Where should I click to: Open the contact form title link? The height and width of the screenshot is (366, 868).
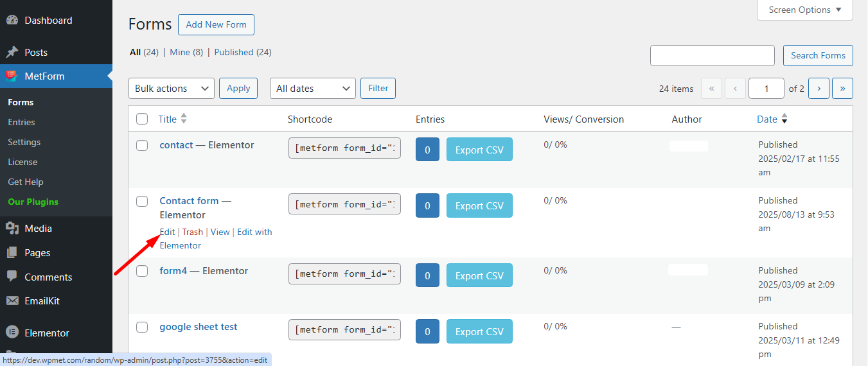pos(176,145)
